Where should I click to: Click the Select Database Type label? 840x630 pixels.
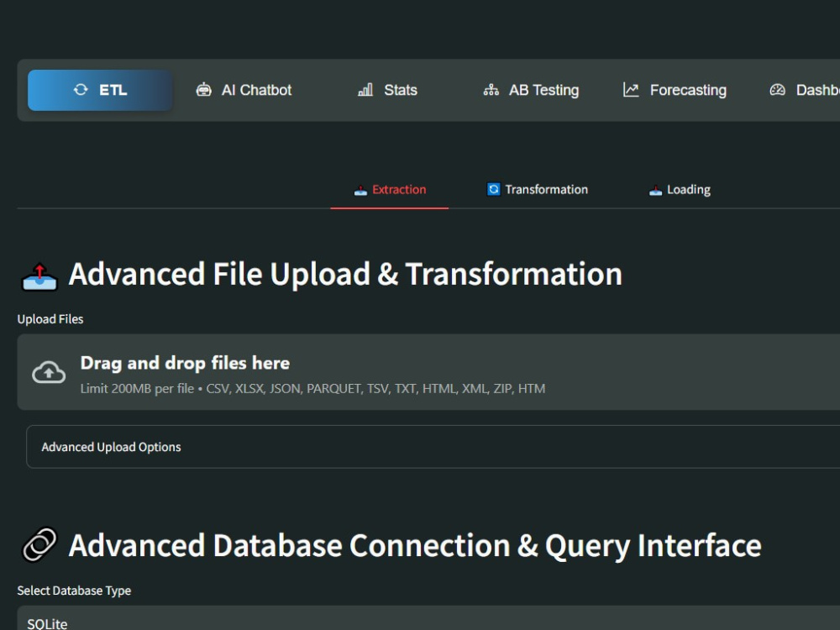pos(74,591)
